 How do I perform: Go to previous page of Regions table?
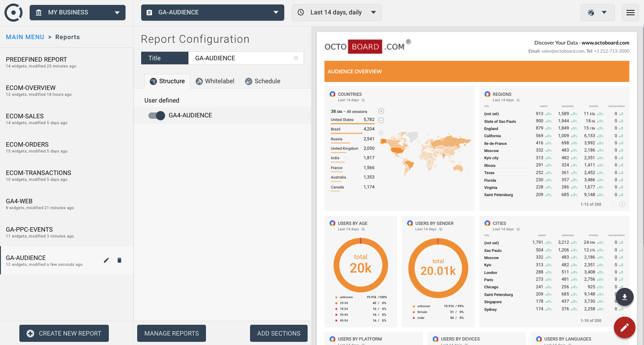tap(613, 204)
